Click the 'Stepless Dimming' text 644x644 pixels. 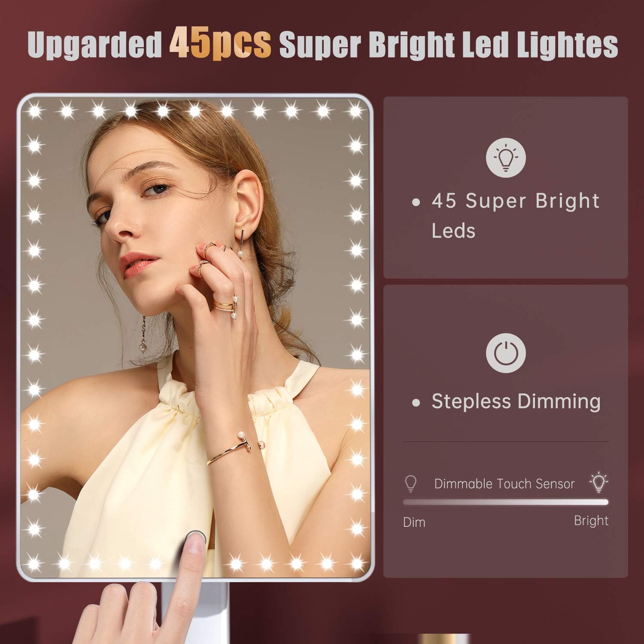point(516,401)
